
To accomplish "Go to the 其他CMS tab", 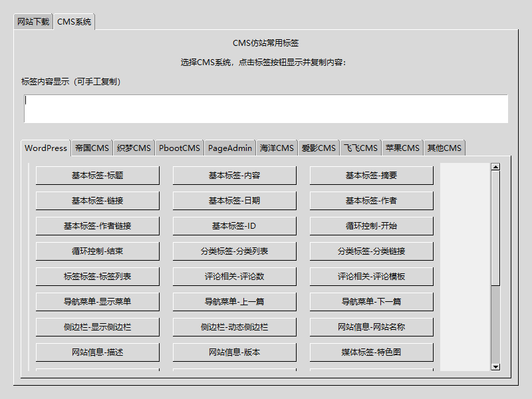I will (444, 148).
